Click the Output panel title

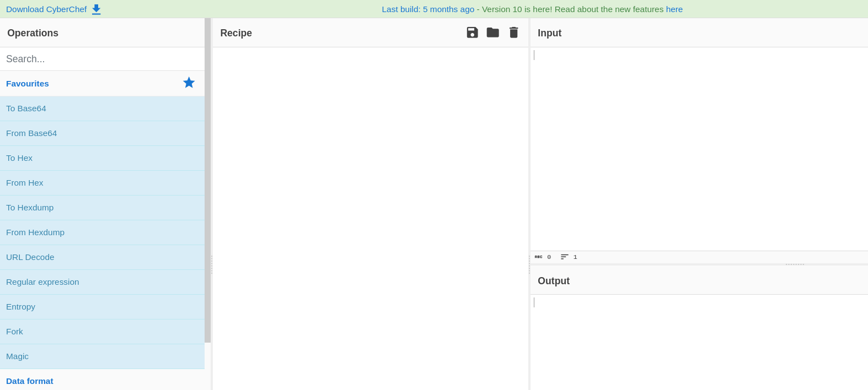tap(554, 281)
